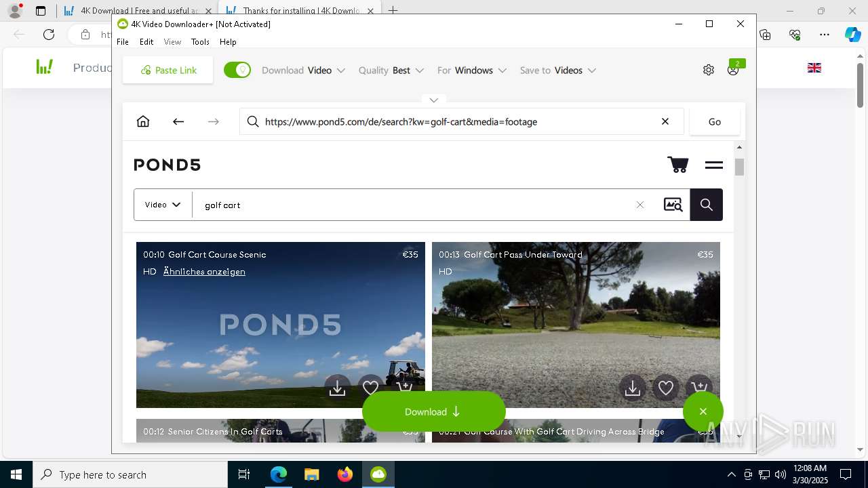Image resolution: width=868 pixels, height=488 pixels.
Task: Add Golf Cart Course Scenic to cart
Action: [405, 386]
